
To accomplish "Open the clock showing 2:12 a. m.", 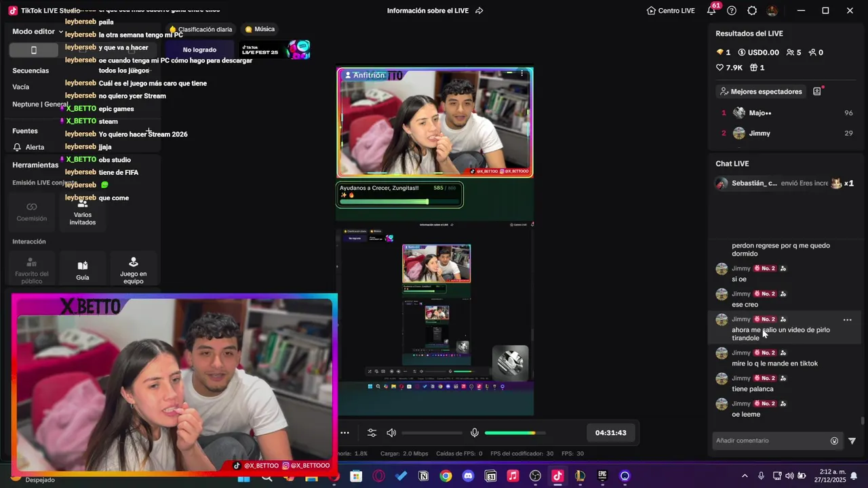I will click(831, 476).
